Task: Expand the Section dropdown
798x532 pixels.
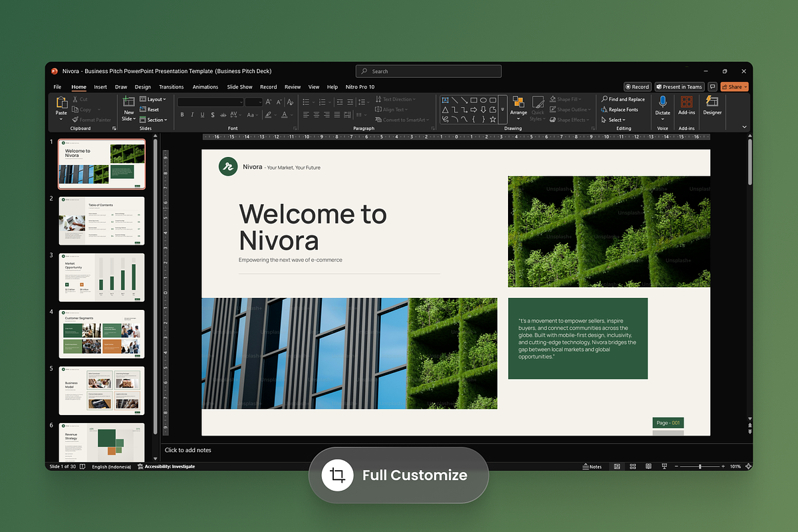Action: (153, 120)
